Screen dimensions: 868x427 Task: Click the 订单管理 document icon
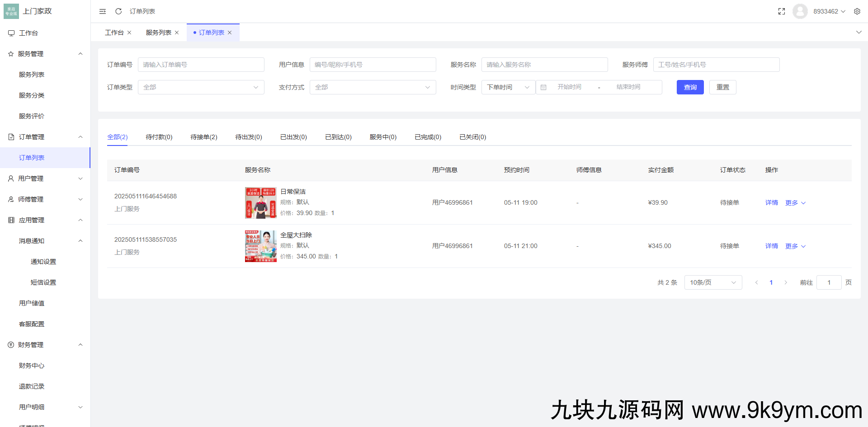(x=11, y=136)
